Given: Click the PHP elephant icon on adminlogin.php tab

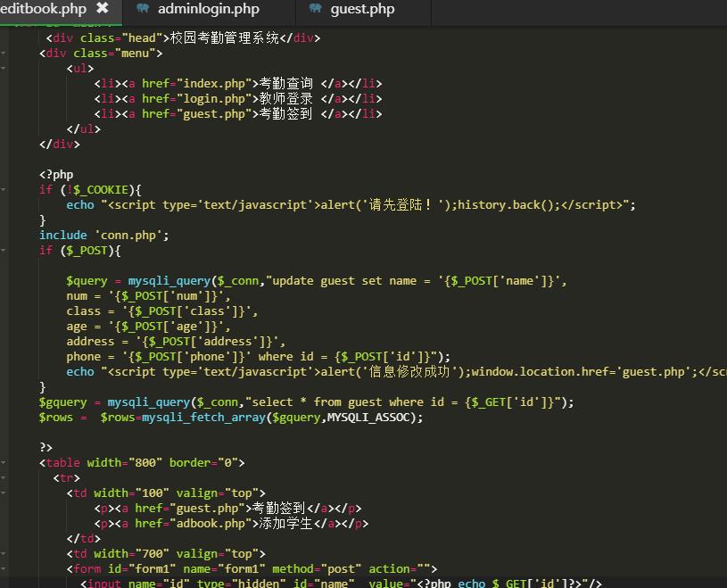Looking at the screenshot, I should click(x=143, y=8).
